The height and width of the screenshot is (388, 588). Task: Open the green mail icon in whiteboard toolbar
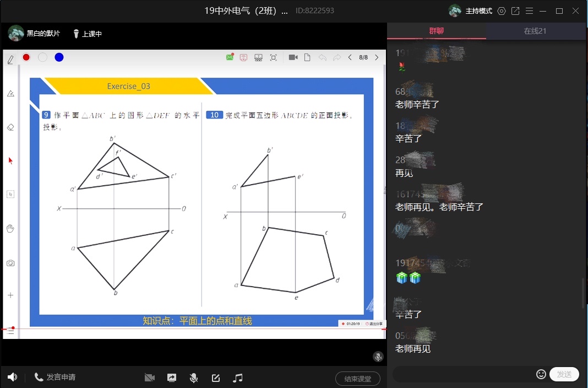point(230,57)
